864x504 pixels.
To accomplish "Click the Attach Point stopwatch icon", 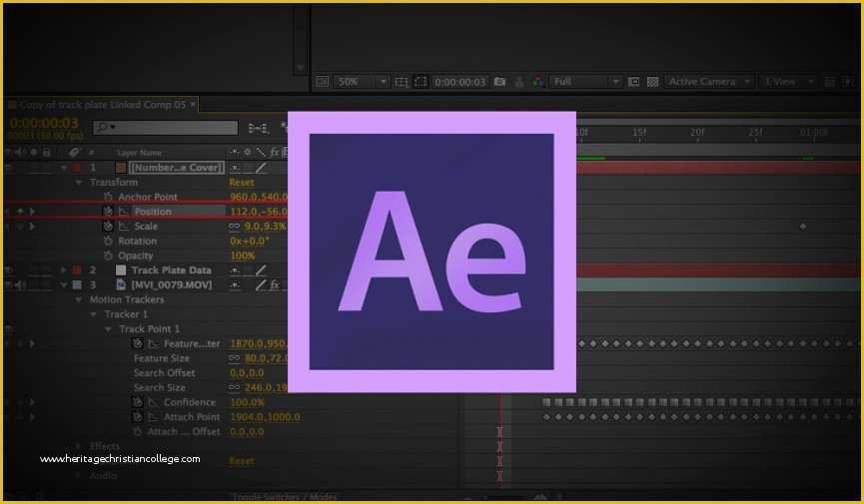I will (x=138, y=417).
